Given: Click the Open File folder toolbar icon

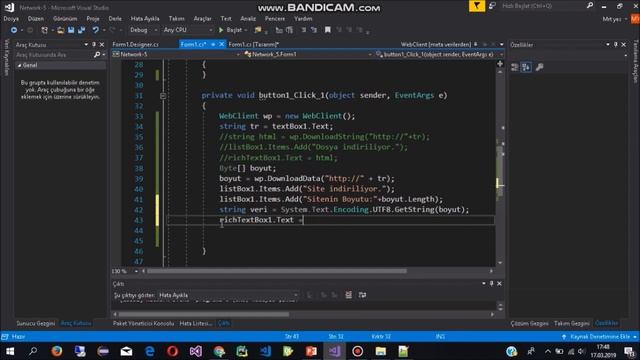Looking at the screenshot, I should point(60,30).
